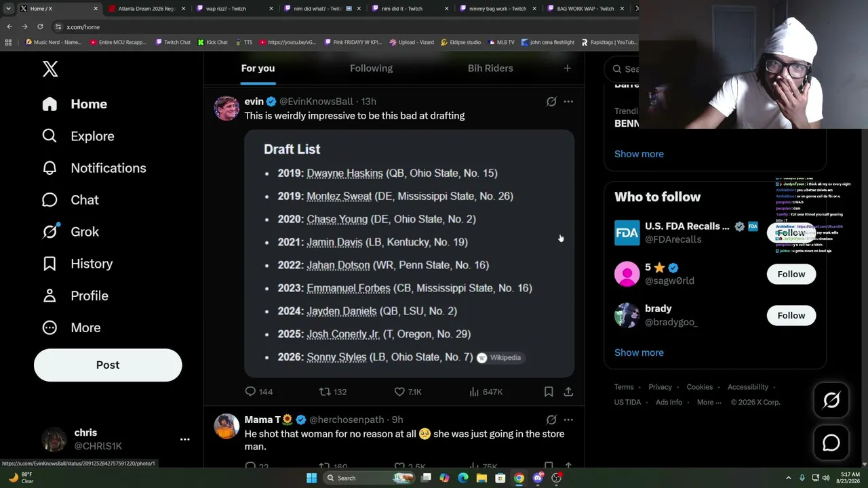Click the plus icon beside Bih Riders

tap(568, 68)
